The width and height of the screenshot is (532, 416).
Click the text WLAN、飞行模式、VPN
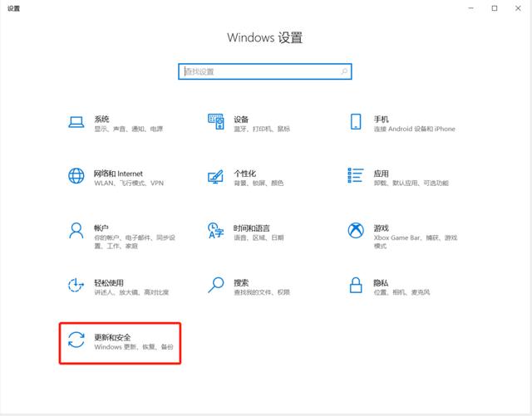pos(129,183)
